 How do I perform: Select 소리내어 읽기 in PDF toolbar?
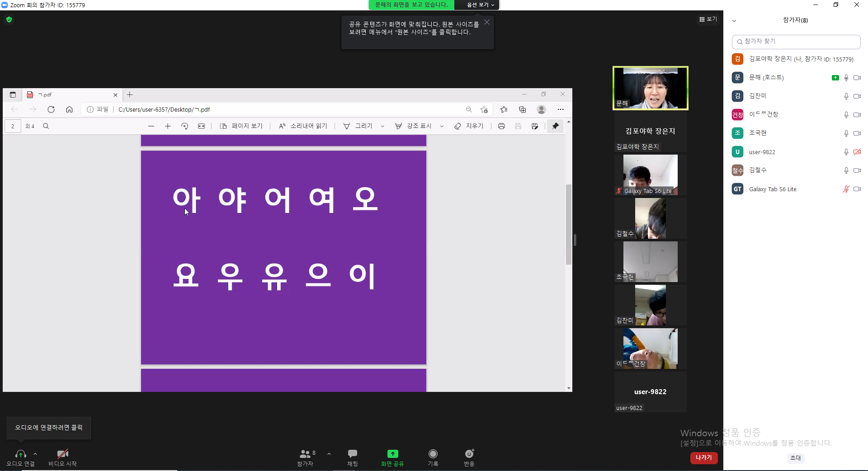tap(303, 126)
